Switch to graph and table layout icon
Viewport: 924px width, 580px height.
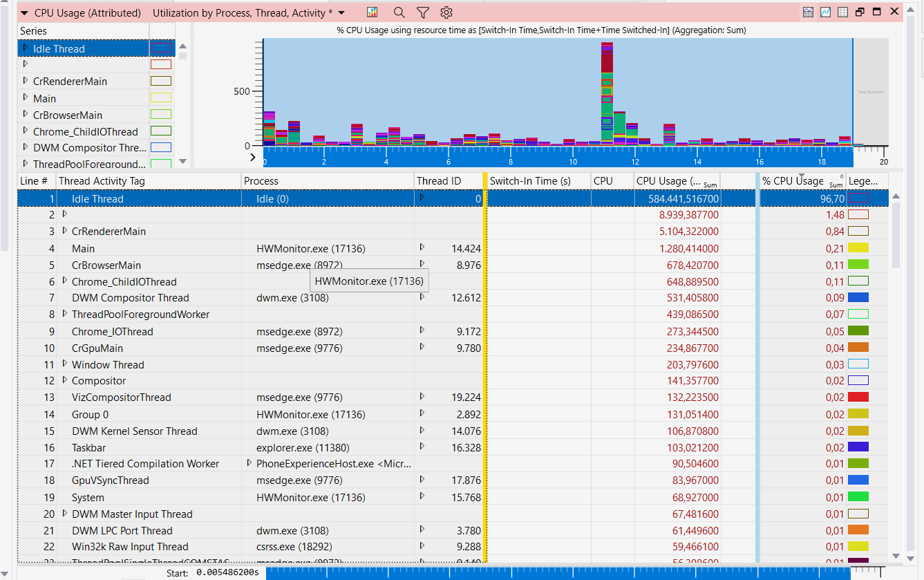point(808,12)
